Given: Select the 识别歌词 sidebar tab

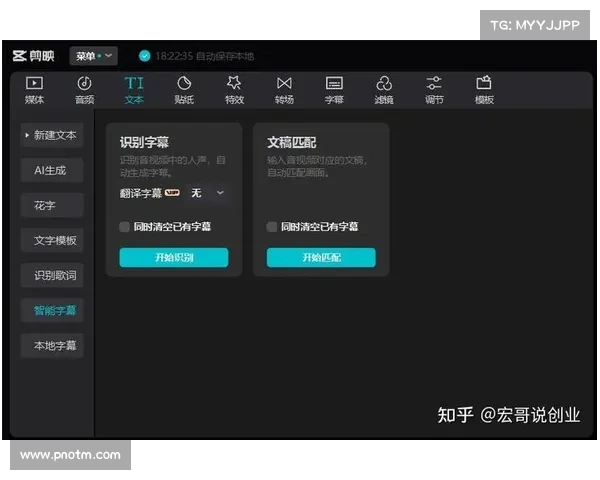Looking at the screenshot, I should [53, 275].
